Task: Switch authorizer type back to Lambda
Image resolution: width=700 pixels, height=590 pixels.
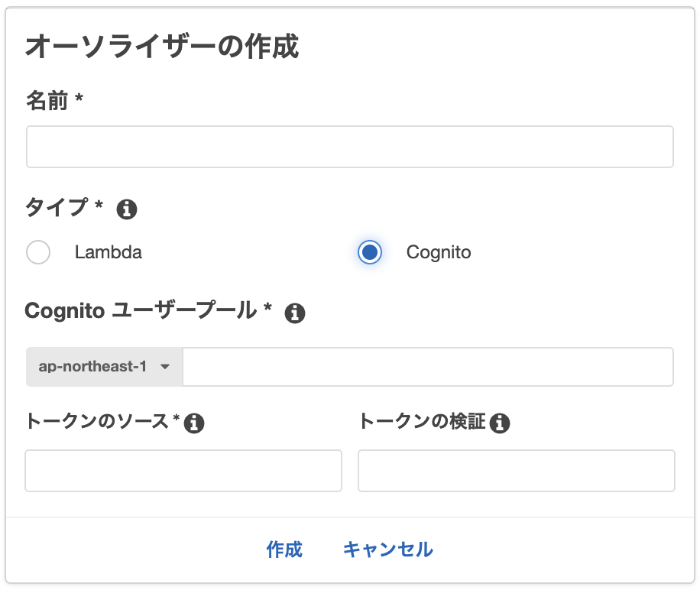Action: pyautogui.click(x=38, y=252)
